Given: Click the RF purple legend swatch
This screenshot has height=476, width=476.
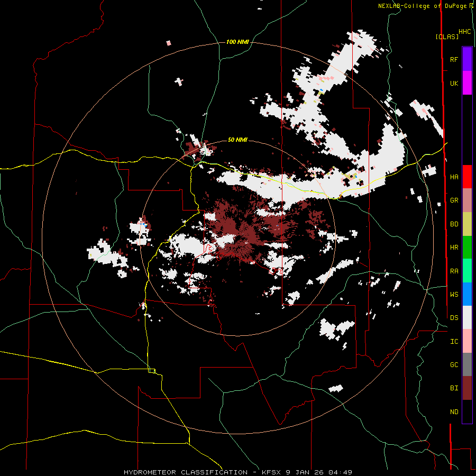Looking at the screenshot, I should coord(467,59).
